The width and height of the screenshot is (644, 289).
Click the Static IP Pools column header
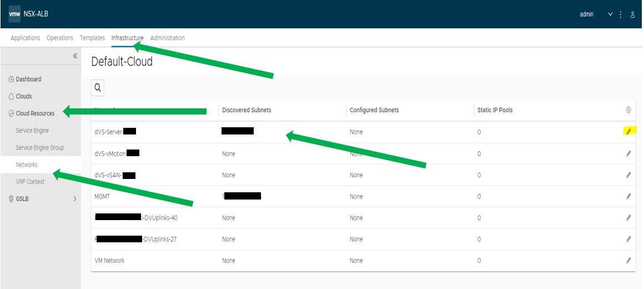(x=495, y=110)
